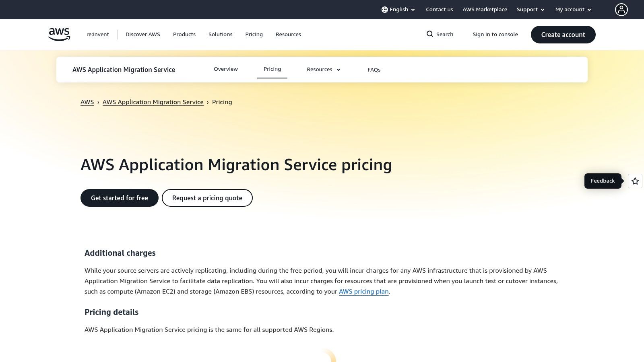Screen dimensions: 644x362
Task: Open the AWS Pricing Calculator search icon
Action: click(430, 34)
